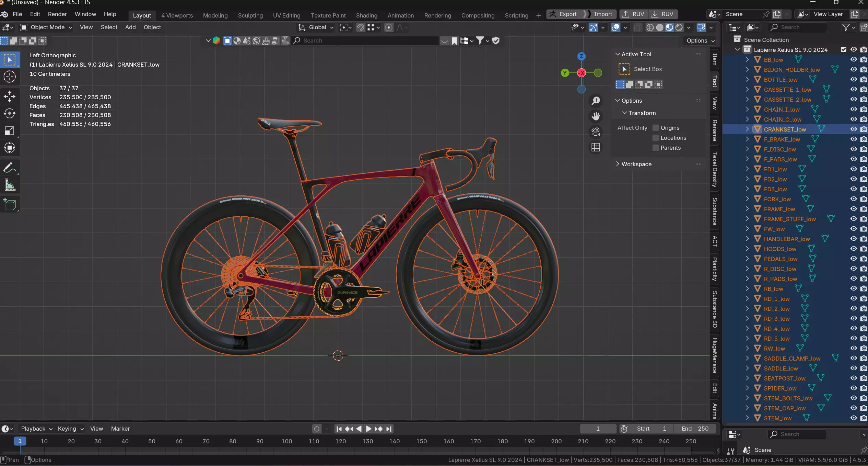Click the zoom view magnifier gizmo
The height and width of the screenshot is (466, 868).
tap(596, 101)
